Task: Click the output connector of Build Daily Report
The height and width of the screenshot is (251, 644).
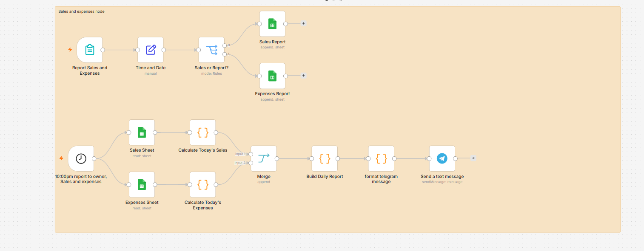Action: (x=338, y=158)
